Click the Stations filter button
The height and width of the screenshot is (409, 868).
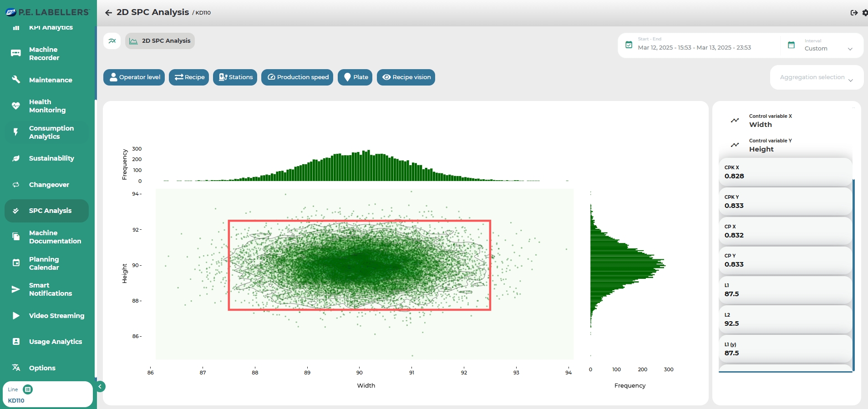click(235, 77)
